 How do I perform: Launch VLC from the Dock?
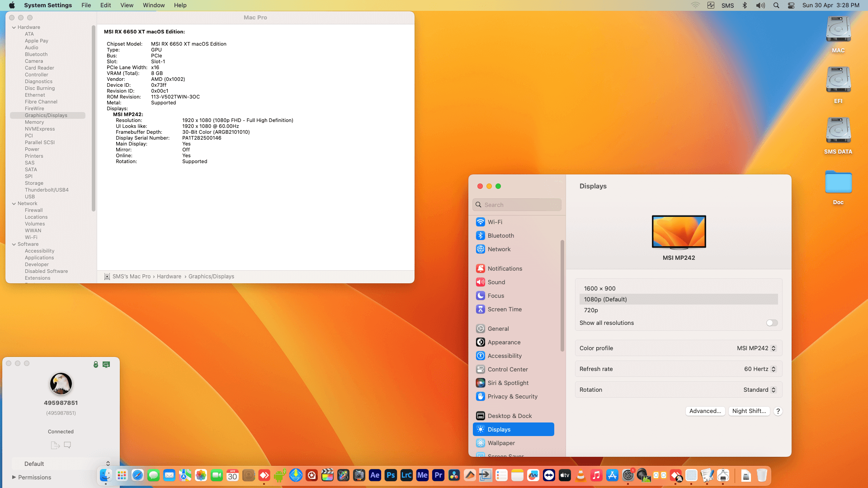(x=580, y=475)
